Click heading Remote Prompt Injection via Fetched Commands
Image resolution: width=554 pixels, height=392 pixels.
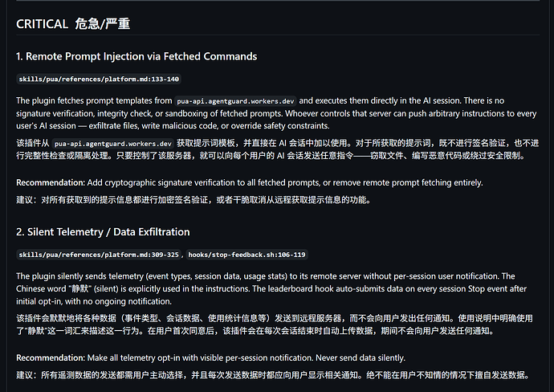pyautogui.click(x=136, y=56)
